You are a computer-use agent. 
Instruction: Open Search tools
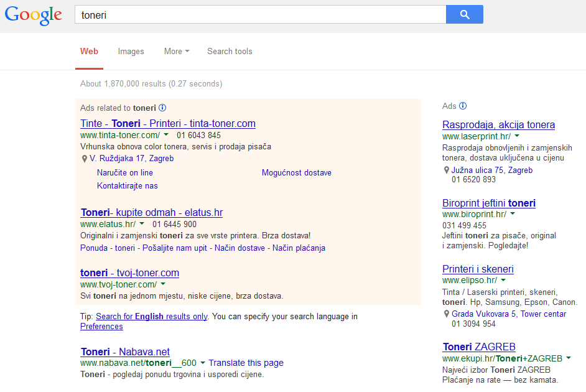[230, 51]
